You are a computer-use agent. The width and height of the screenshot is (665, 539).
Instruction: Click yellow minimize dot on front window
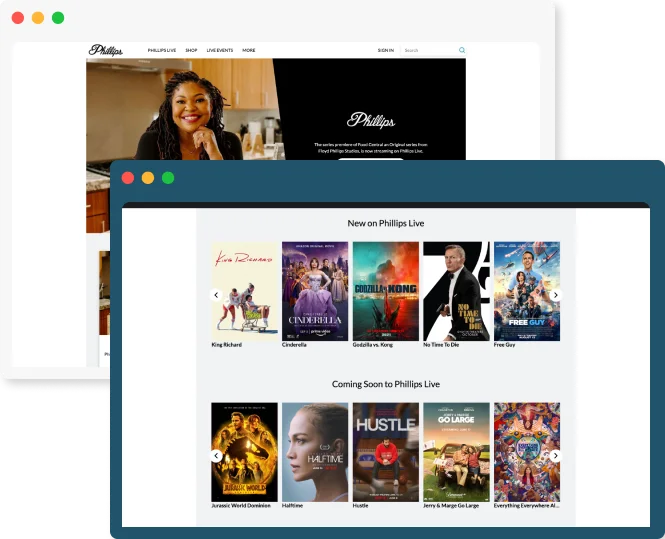coord(148,178)
